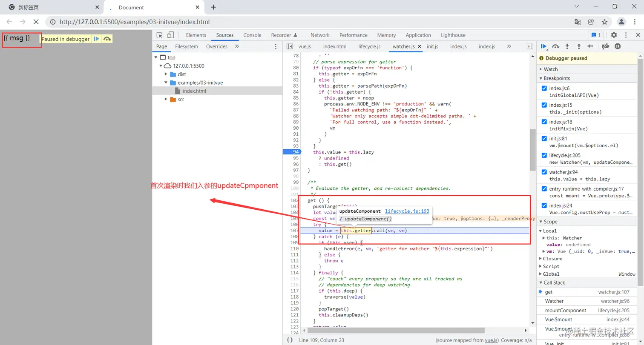Stop loading the page

[36, 22]
